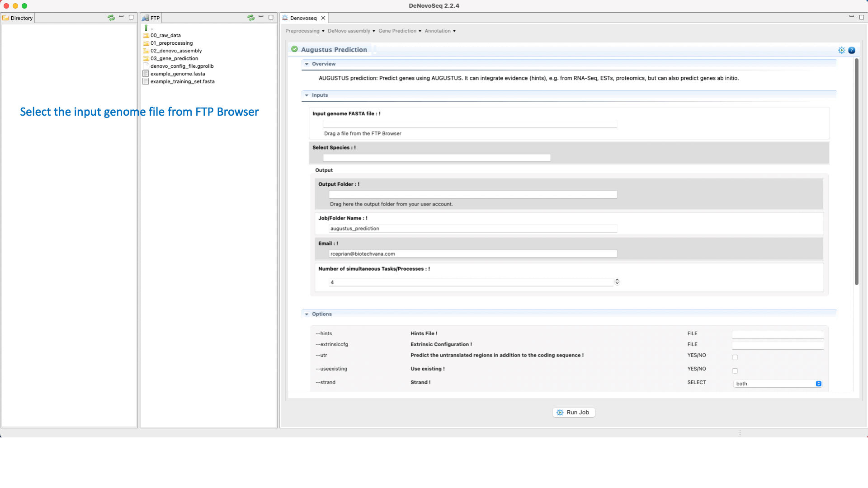
Task: Click the refresh icon in FTP panel
Action: (x=251, y=18)
